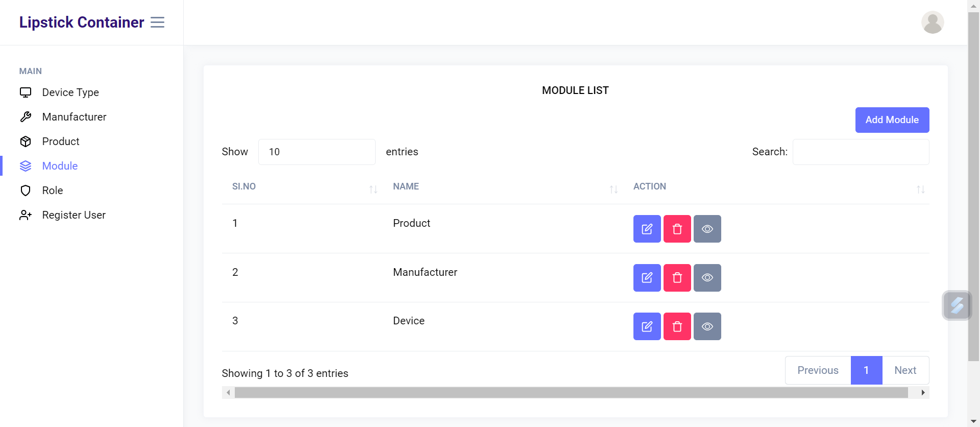
Task: Open the Show entries count dropdown
Action: click(316, 152)
